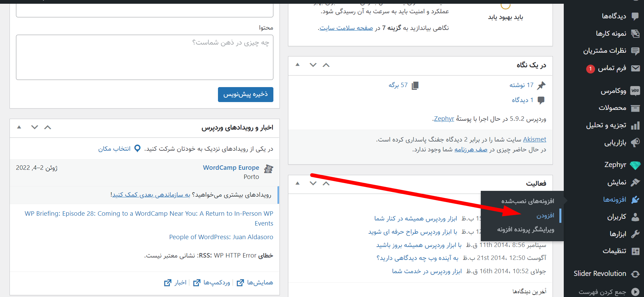Click the نظرات مشتریان testimonials icon
Viewport: 644px width, 297px height.
(635, 51)
